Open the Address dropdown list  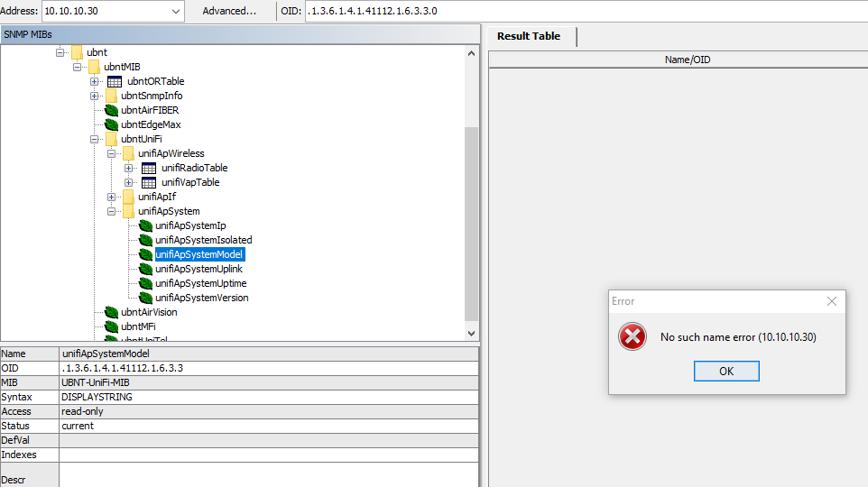pyautogui.click(x=176, y=12)
